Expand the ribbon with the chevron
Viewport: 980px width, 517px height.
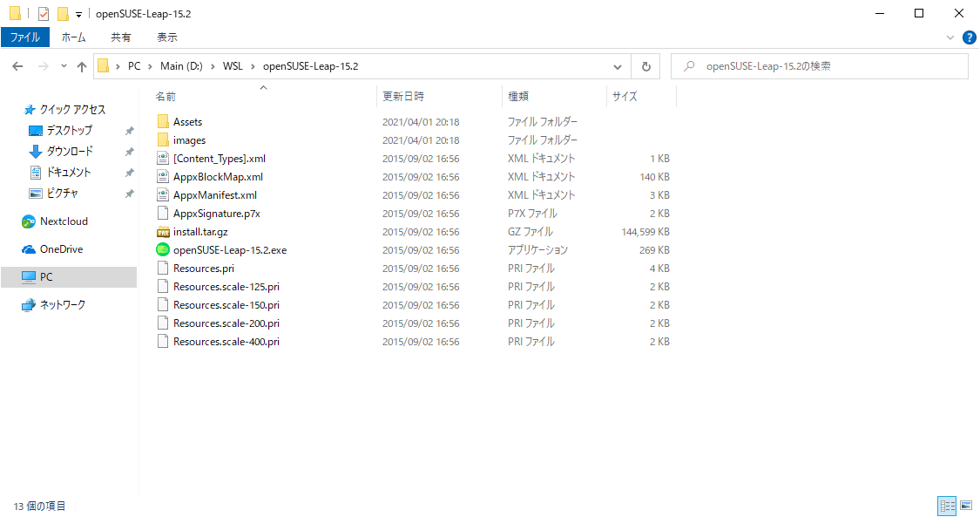[950, 37]
